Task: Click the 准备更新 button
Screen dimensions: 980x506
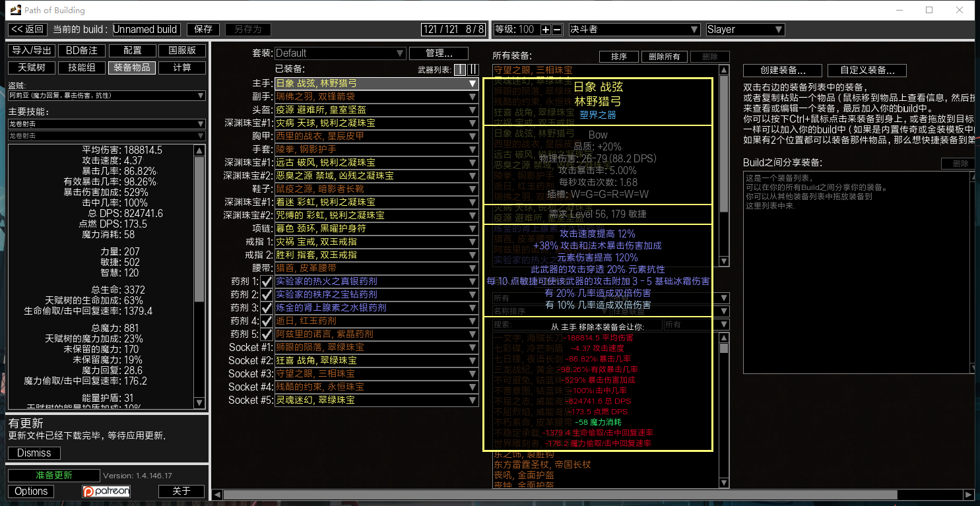Action: pos(54,476)
